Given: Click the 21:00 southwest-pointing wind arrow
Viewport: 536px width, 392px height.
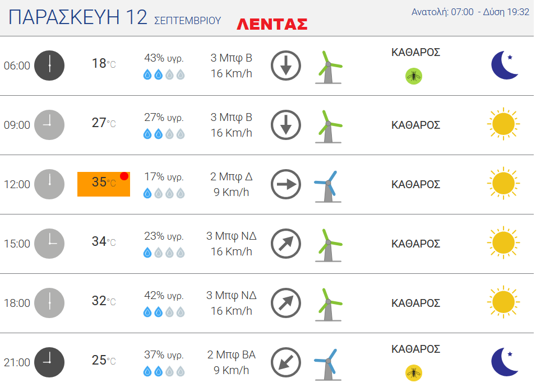Looking at the screenshot, I should [x=286, y=362].
